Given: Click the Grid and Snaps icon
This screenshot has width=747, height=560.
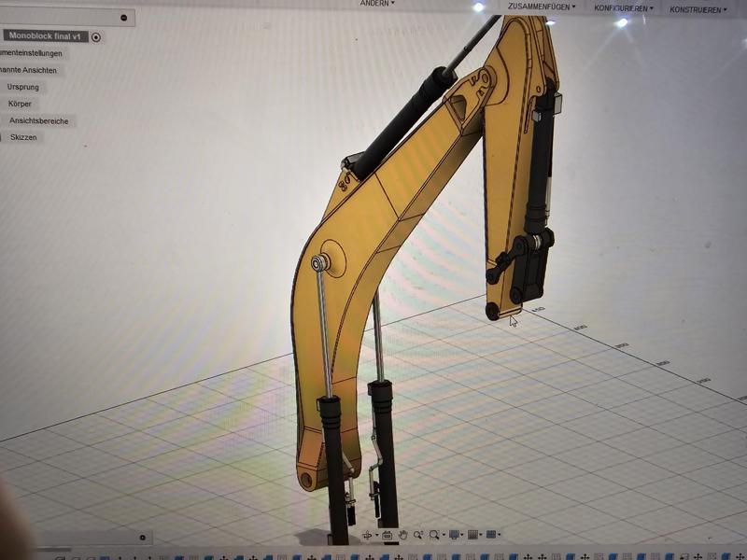Looking at the screenshot, I should point(472,535).
